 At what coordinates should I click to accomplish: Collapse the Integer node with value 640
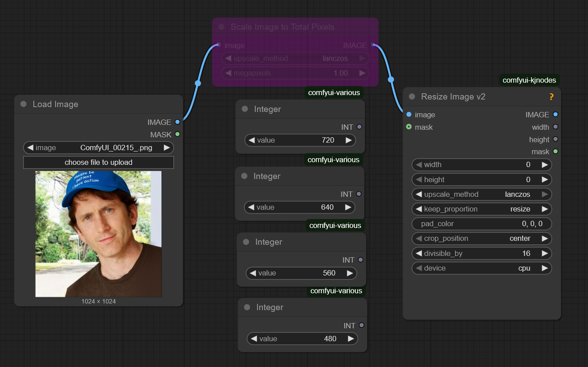pos(244,176)
